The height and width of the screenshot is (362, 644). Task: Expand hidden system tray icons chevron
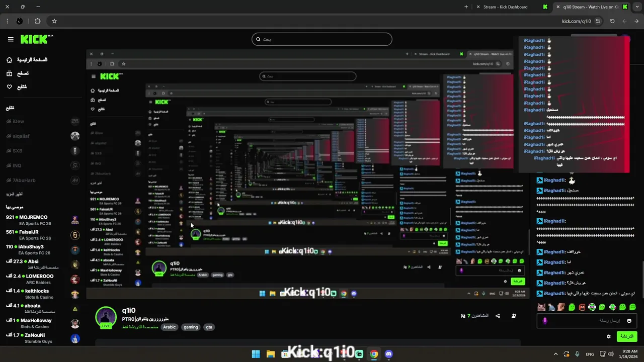556,354
